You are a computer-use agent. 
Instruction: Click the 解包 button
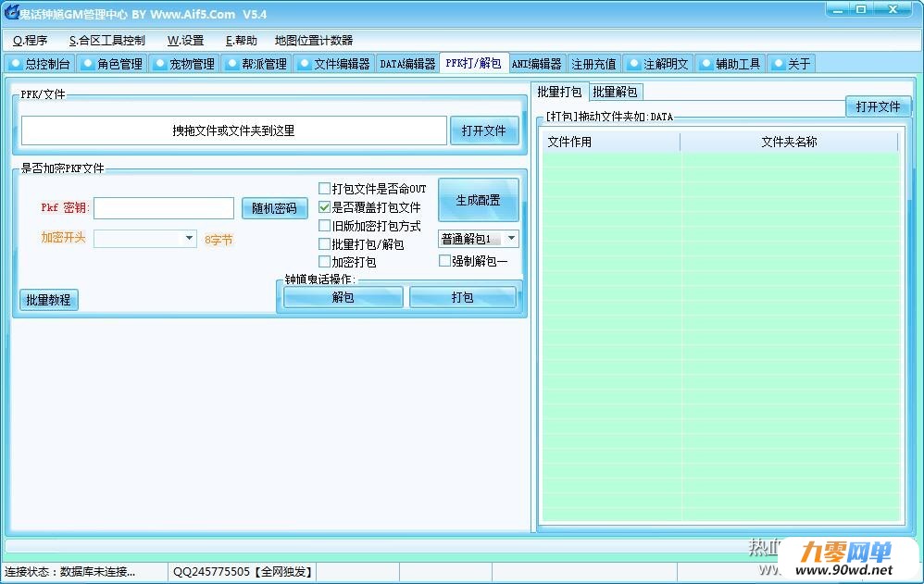point(343,297)
